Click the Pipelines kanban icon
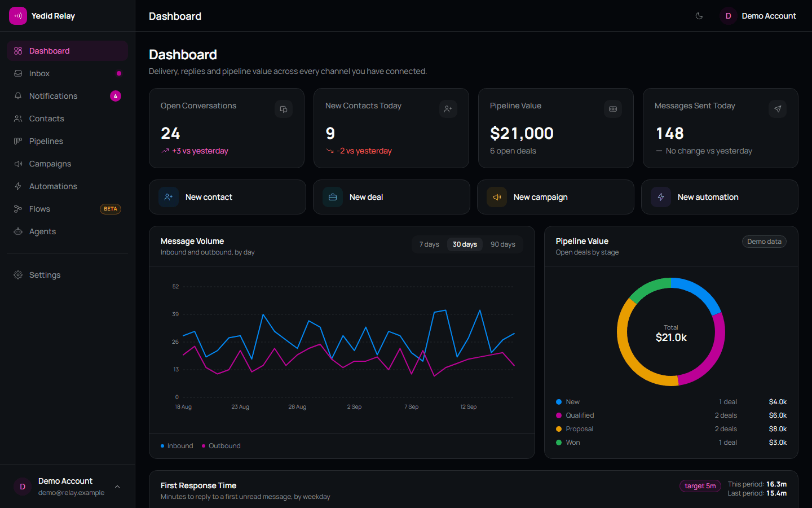This screenshot has width=812, height=508. 18,141
